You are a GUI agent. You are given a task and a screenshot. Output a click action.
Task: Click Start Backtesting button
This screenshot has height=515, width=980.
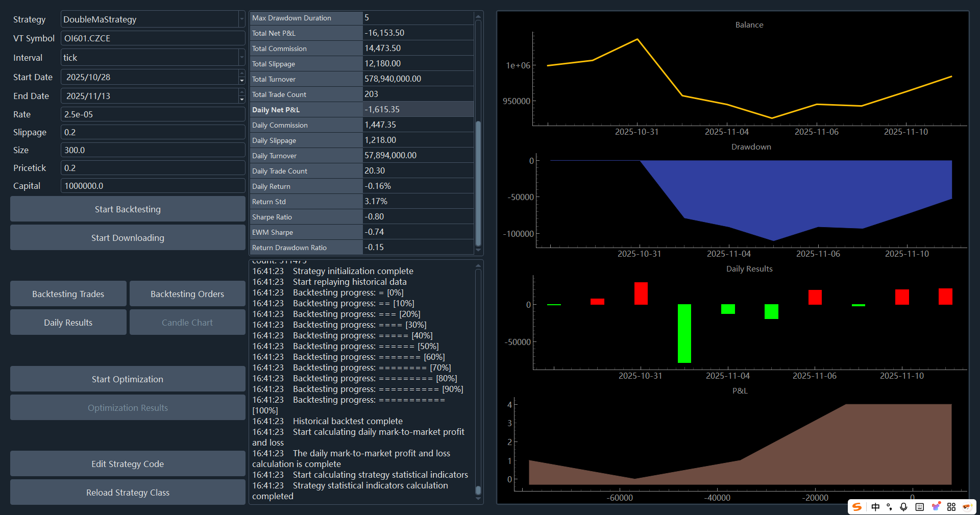[x=128, y=209]
